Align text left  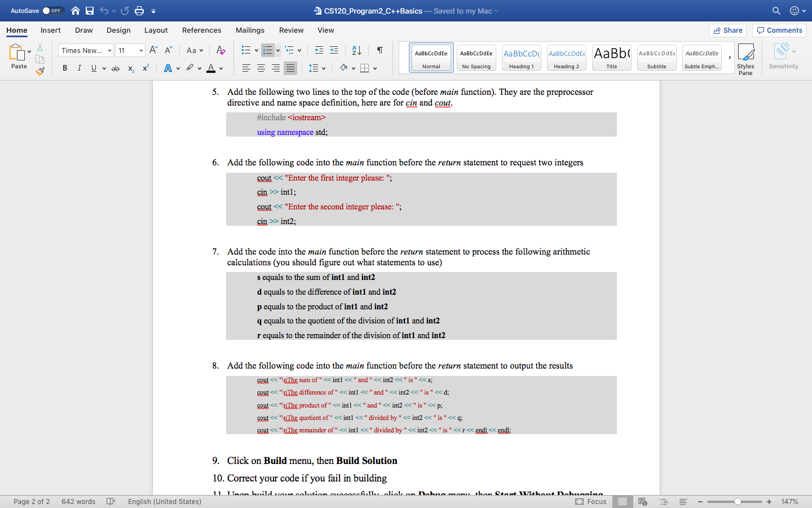pyautogui.click(x=246, y=68)
